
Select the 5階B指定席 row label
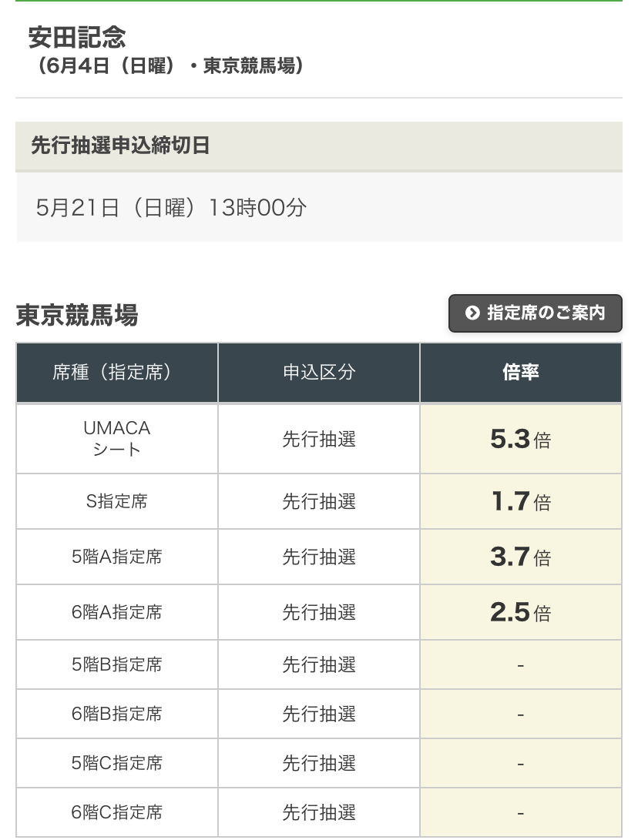[117, 664]
